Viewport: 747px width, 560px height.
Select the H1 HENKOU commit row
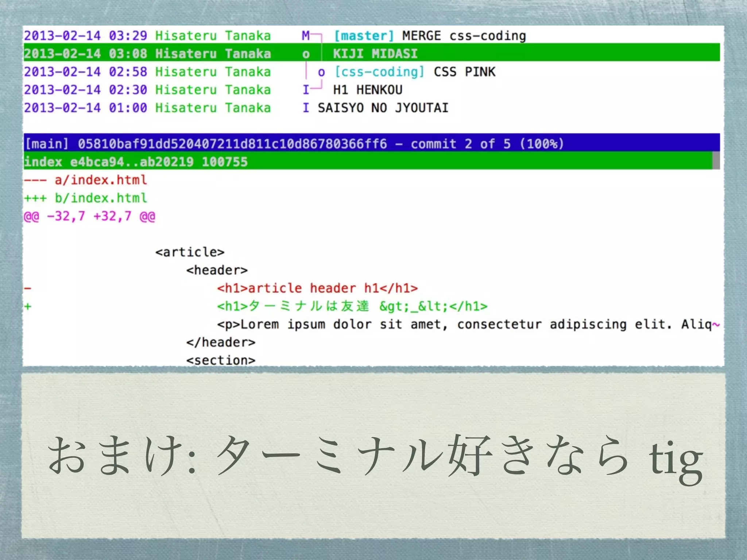(368, 90)
